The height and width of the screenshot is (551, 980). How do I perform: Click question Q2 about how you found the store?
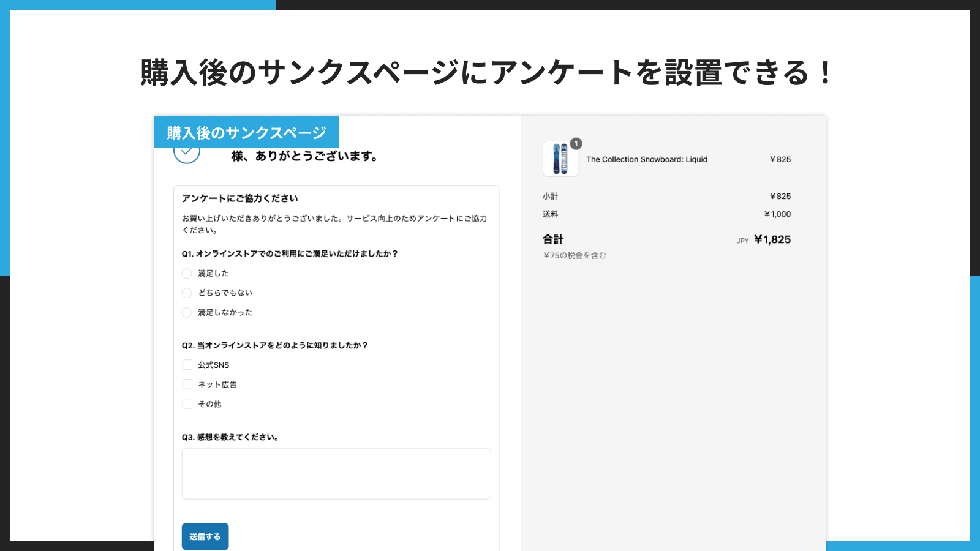pos(274,345)
